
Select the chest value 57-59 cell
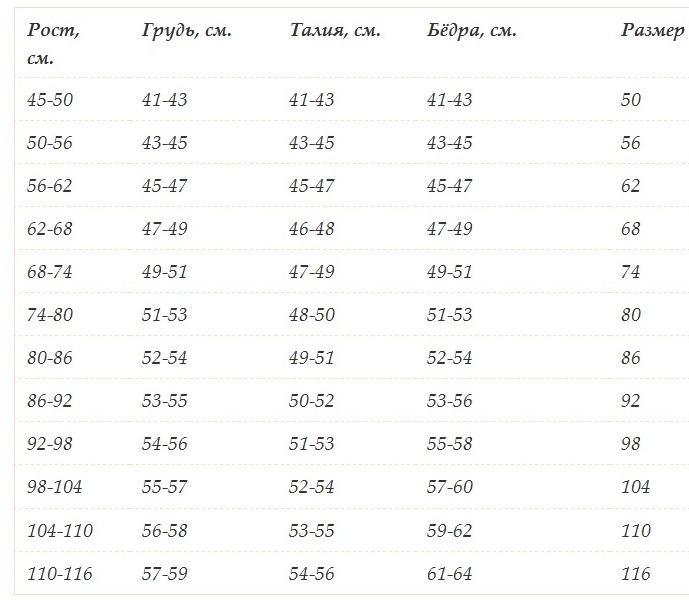pos(165,574)
